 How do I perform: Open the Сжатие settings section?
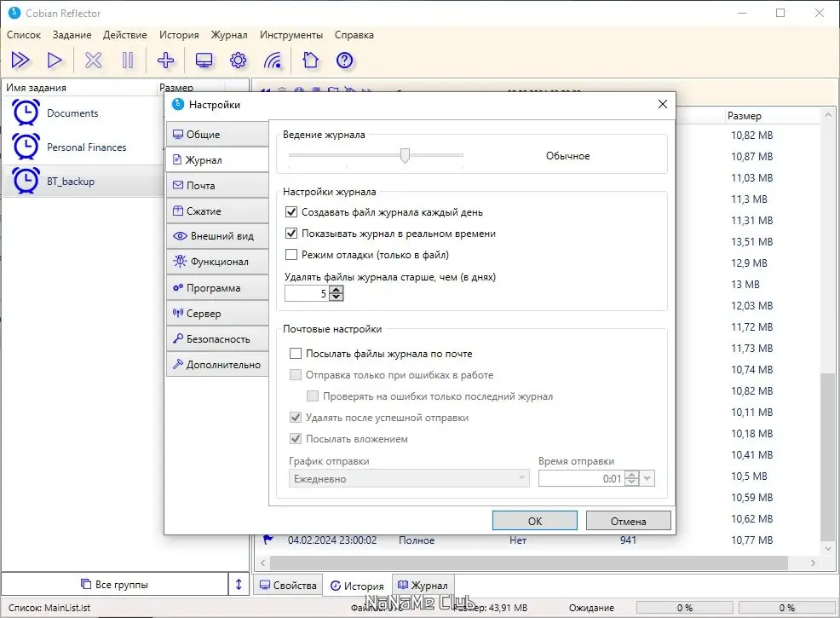tap(217, 211)
